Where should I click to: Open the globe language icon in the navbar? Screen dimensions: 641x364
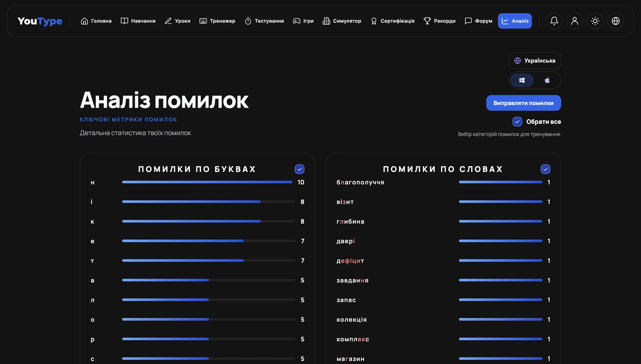[616, 21]
